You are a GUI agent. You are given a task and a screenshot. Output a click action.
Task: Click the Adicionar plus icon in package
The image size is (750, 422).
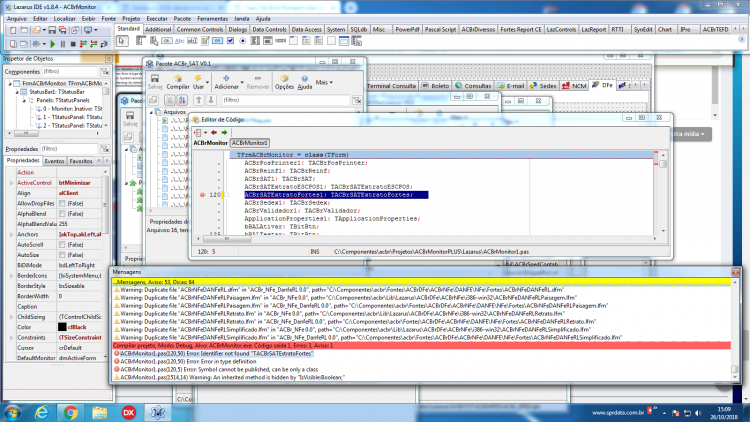226,78
